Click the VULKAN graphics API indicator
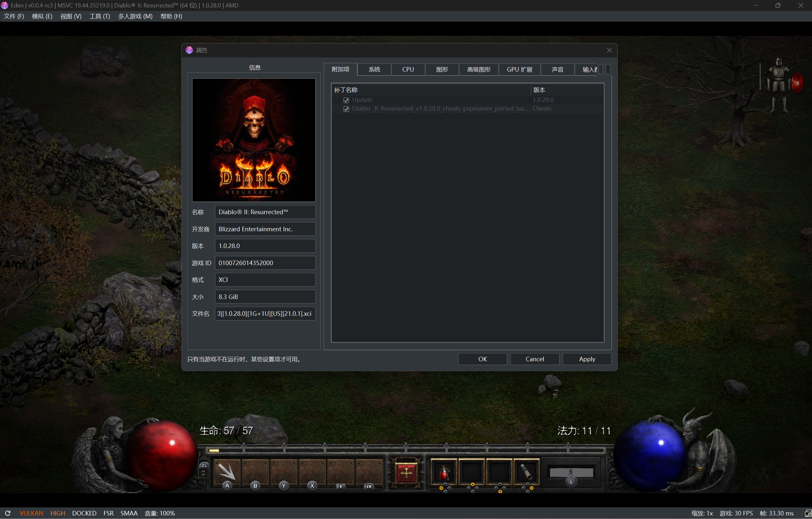This screenshot has width=812, height=519. click(x=31, y=513)
